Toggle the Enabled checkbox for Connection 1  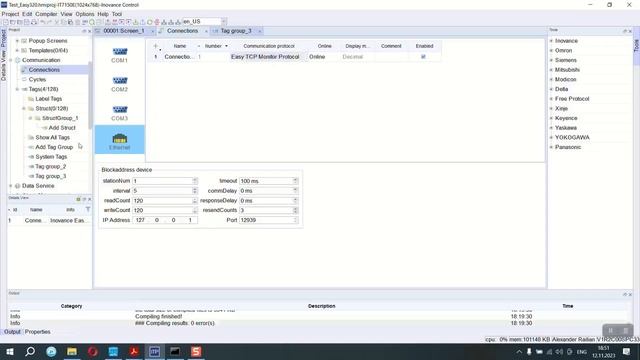(423, 57)
